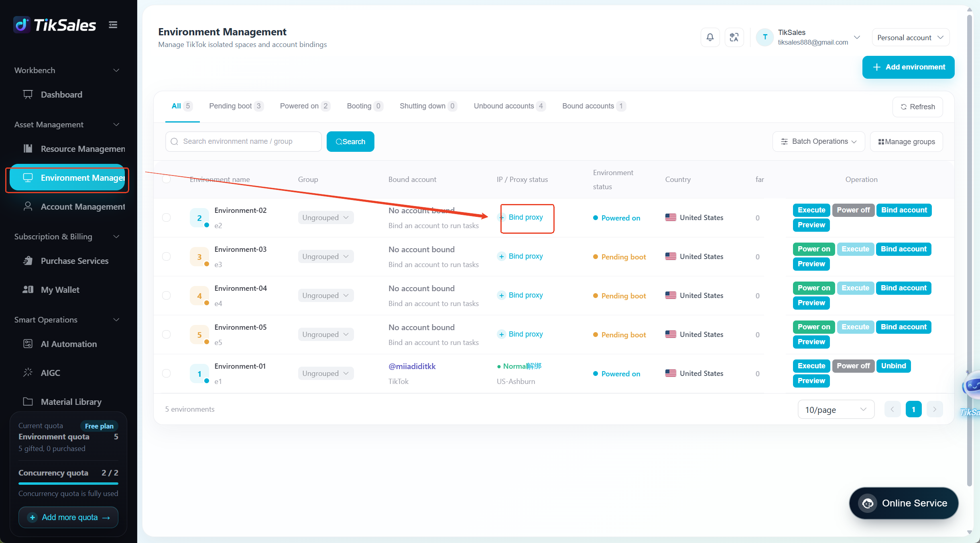Go to the next page arrow

935,409
